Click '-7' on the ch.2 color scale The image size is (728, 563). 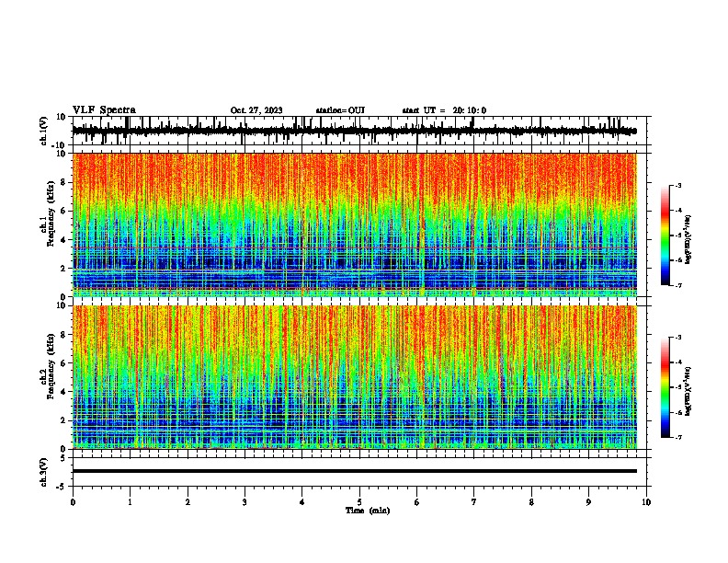[677, 438]
